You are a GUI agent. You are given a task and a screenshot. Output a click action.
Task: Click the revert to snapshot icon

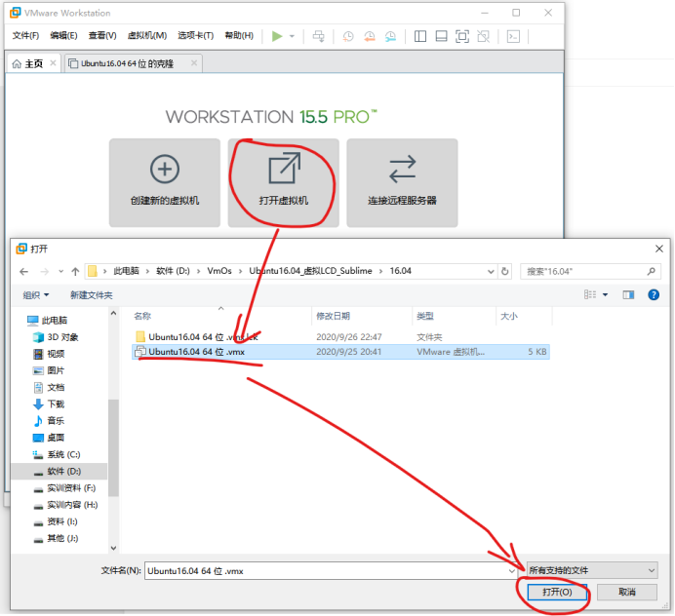pyautogui.click(x=370, y=36)
